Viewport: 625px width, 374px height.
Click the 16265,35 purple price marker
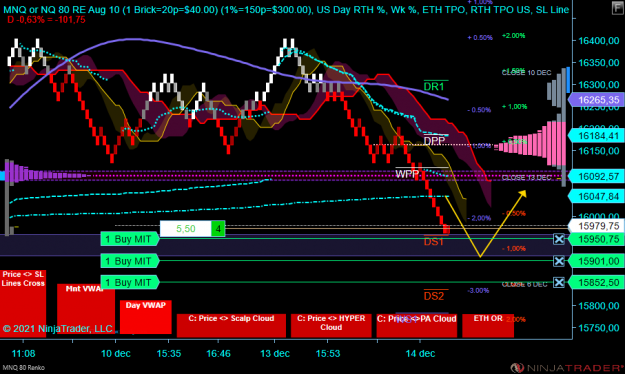[596, 100]
